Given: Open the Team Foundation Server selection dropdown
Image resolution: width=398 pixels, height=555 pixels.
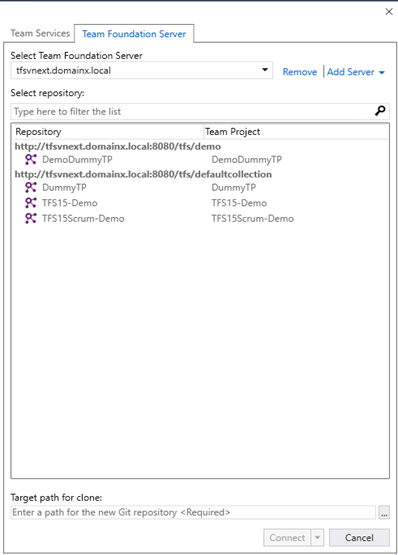Looking at the screenshot, I should [265, 70].
